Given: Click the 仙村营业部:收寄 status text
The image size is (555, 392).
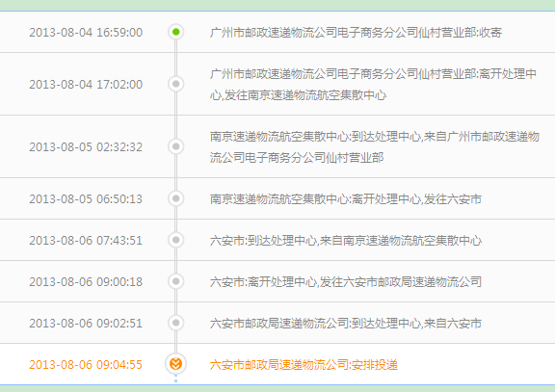Looking at the screenshot, I should click(460, 33).
